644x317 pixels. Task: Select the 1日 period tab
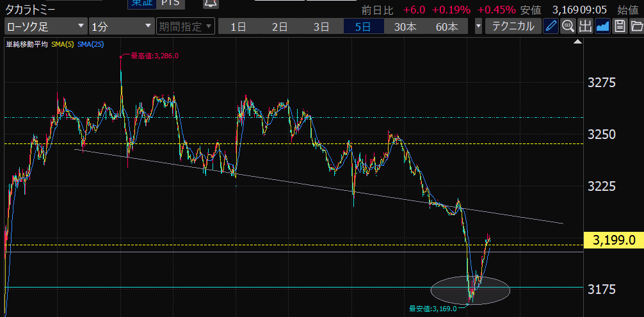238,26
